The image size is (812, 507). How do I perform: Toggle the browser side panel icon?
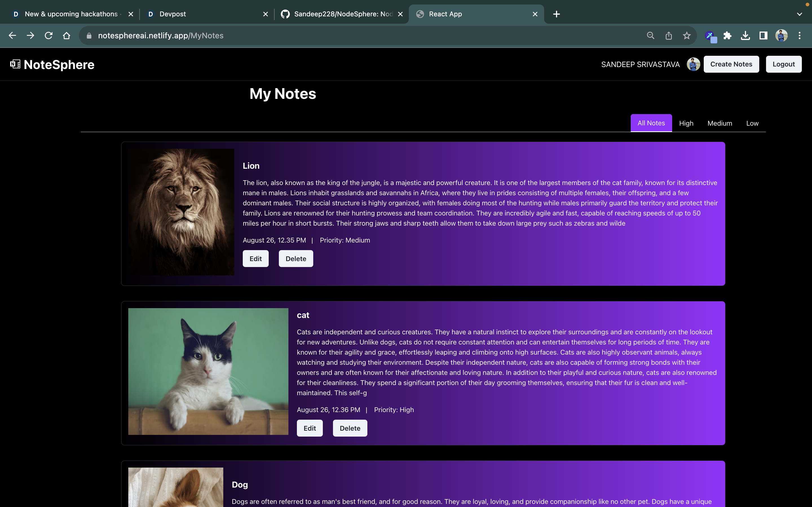click(x=763, y=35)
